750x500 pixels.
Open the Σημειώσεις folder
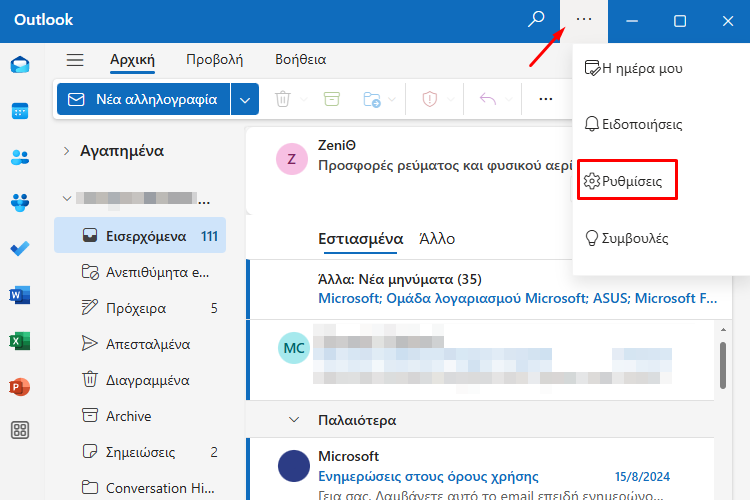140,452
